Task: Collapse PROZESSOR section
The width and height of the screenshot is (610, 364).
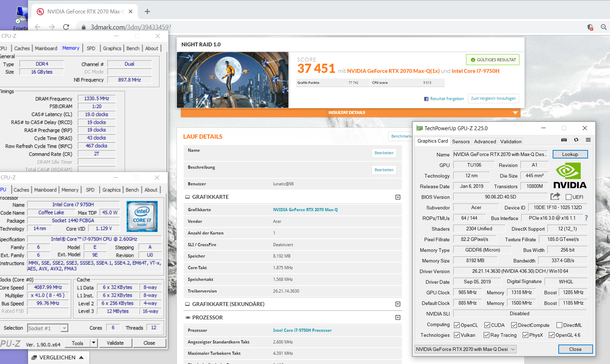Action: [398, 318]
